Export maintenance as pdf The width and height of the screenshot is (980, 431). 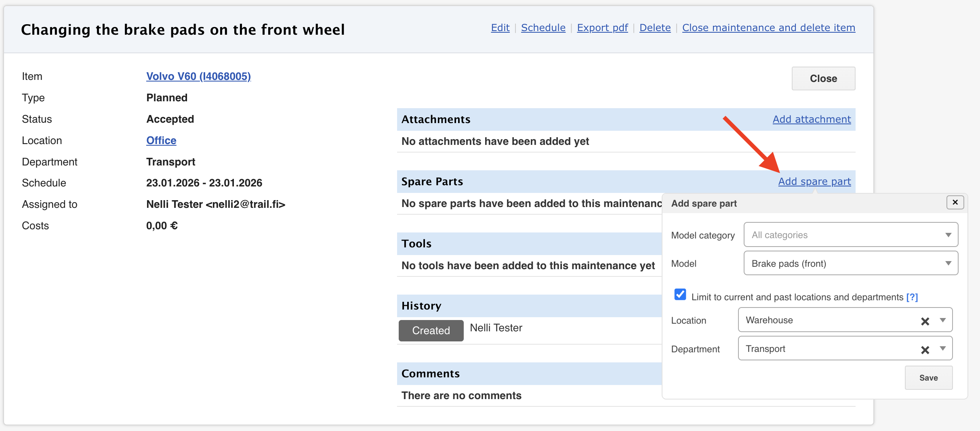click(x=602, y=28)
